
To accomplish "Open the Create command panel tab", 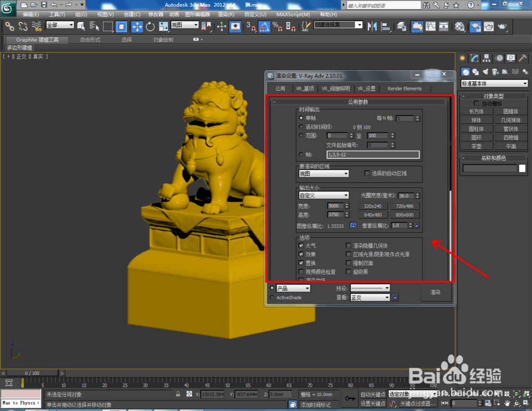I will (x=462, y=58).
